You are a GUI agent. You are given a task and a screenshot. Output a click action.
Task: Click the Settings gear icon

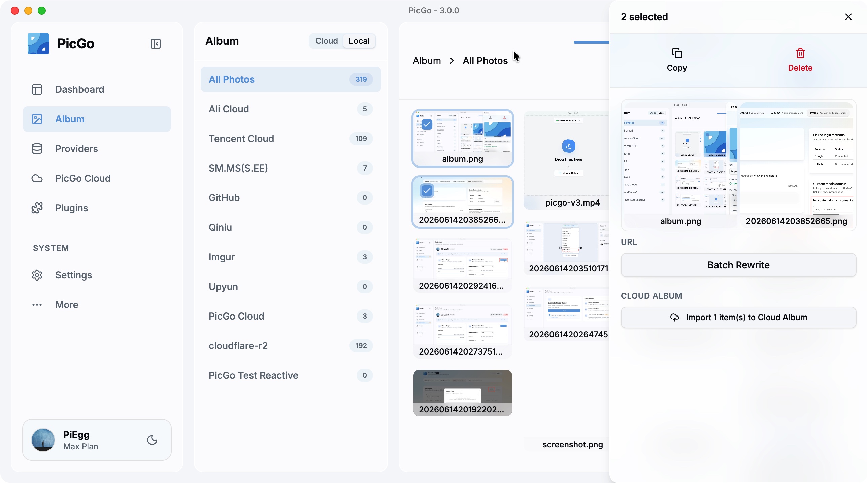pyautogui.click(x=37, y=275)
